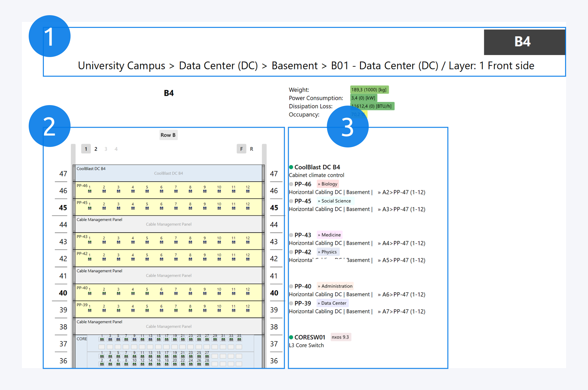Switch to layer 2 tab

[96, 149]
